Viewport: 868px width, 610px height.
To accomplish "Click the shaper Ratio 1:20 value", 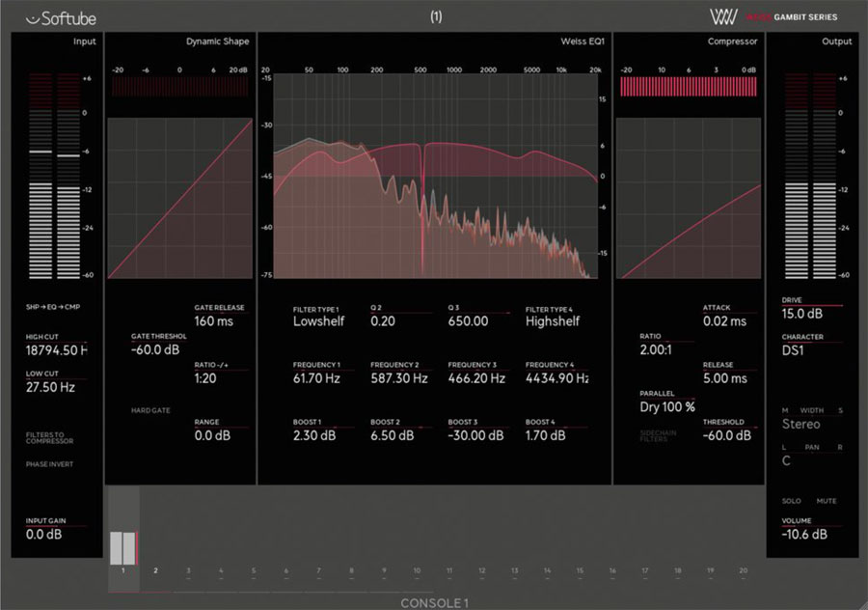I will click(x=205, y=379).
